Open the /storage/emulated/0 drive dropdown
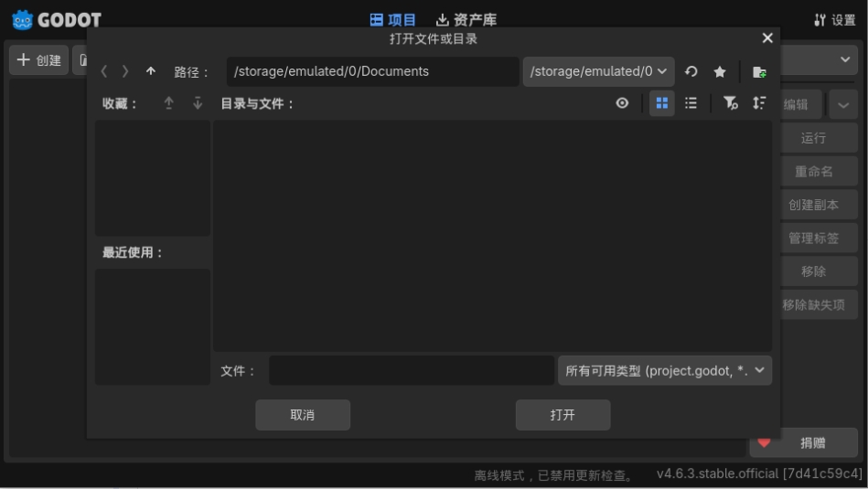Screen dimensions: 868x489 coord(598,71)
